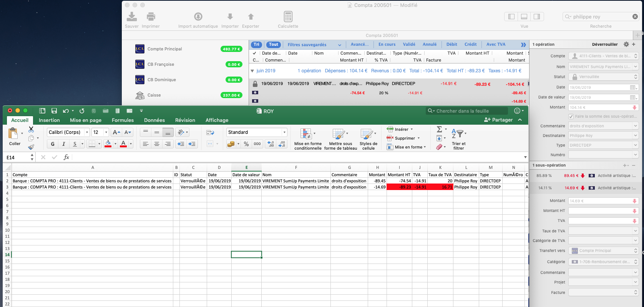Open Filtres sauvegardés dropdown
The width and height of the screenshot is (644, 307).
(314, 45)
